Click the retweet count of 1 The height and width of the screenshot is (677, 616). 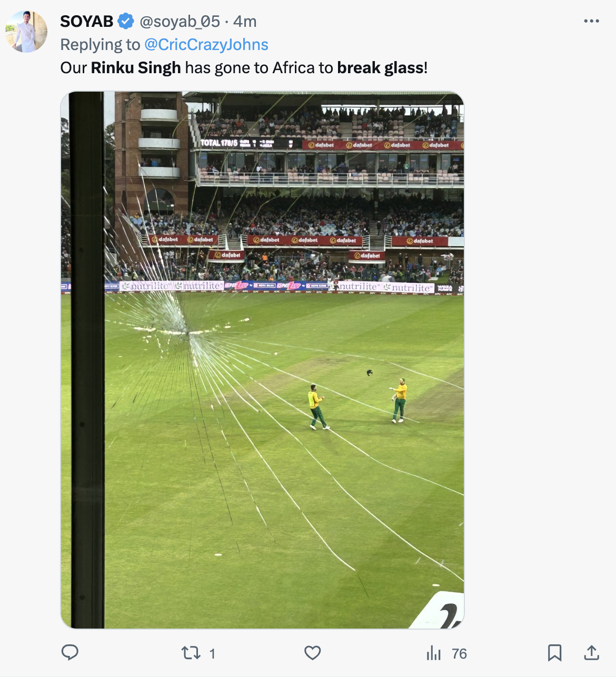coord(212,654)
